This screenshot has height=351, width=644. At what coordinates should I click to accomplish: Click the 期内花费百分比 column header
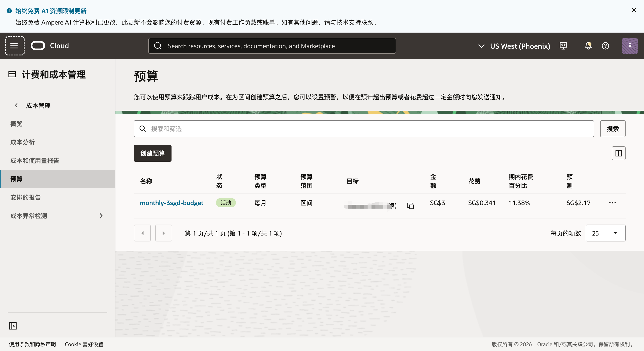click(x=521, y=181)
